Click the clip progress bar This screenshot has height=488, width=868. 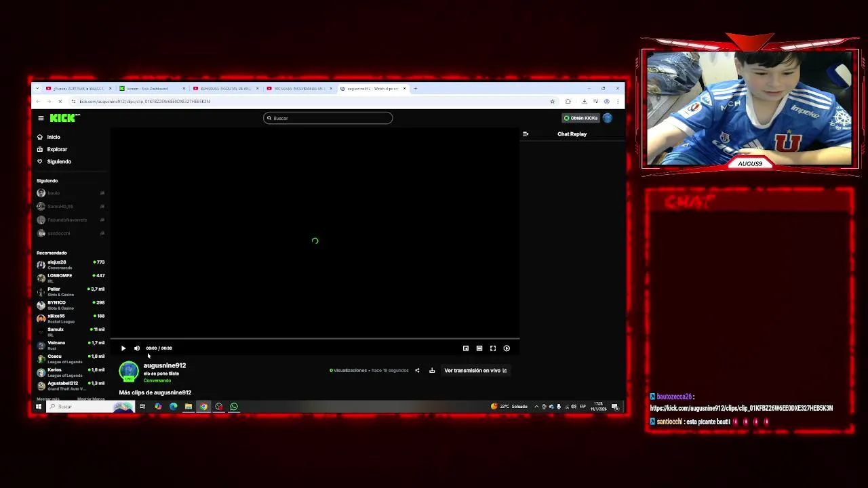point(315,338)
